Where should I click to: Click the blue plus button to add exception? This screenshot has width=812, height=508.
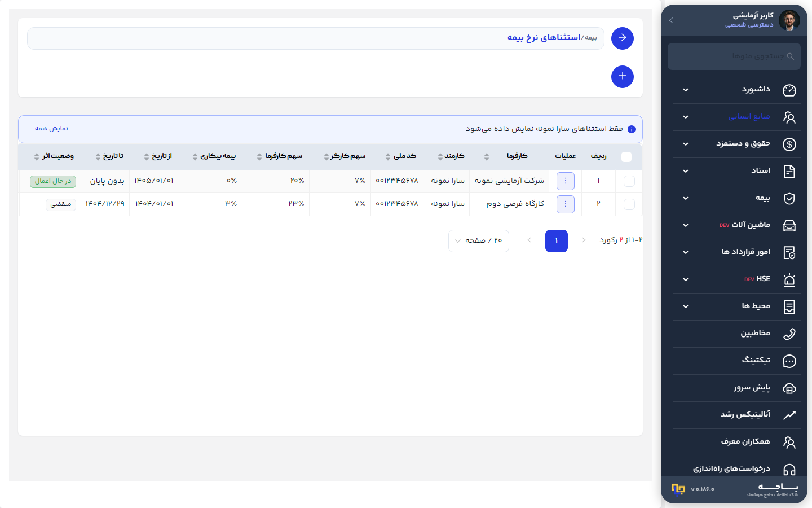tap(623, 77)
